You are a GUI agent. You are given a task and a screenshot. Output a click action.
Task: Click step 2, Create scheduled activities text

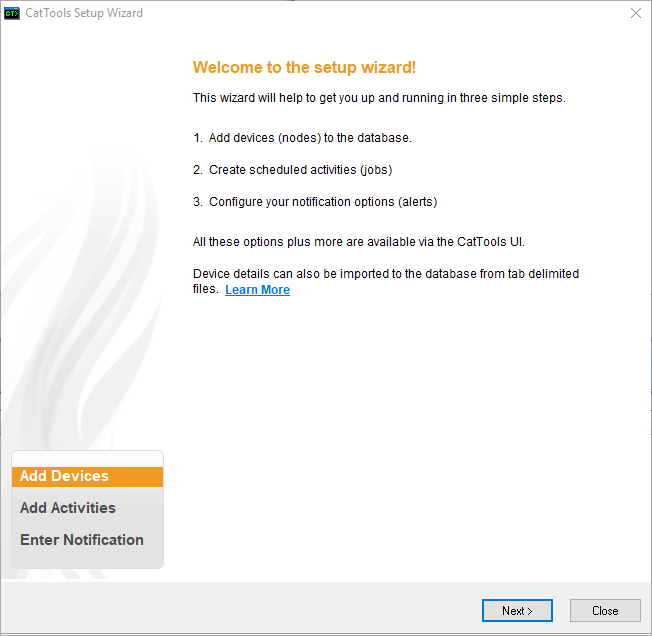click(293, 170)
